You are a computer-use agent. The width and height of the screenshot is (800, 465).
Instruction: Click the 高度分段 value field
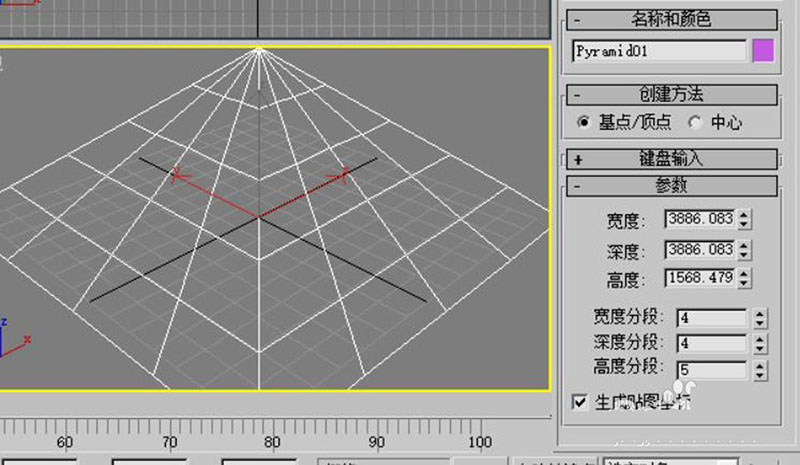pos(712,370)
